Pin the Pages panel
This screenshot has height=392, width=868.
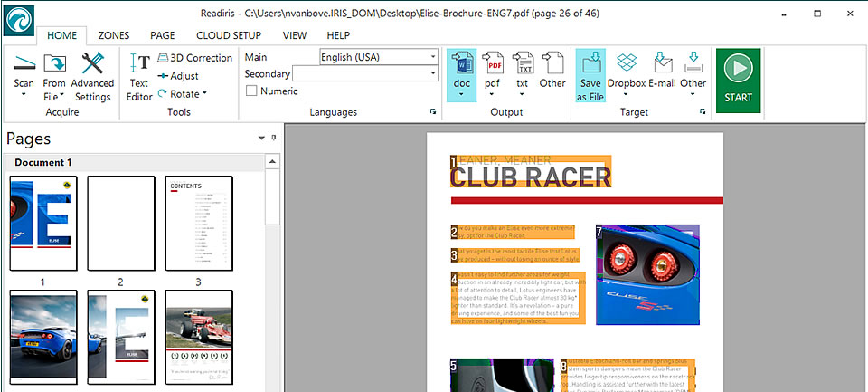pos(260,139)
